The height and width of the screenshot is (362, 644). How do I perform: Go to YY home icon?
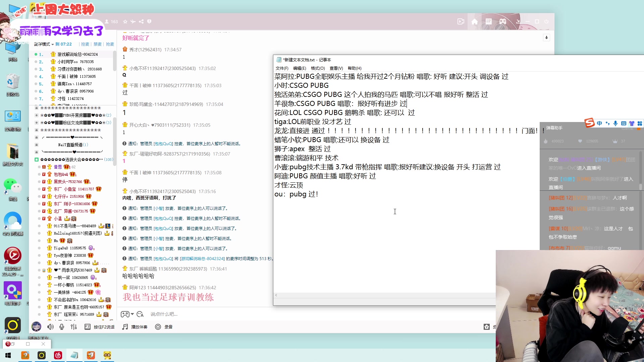click(475, 21)
